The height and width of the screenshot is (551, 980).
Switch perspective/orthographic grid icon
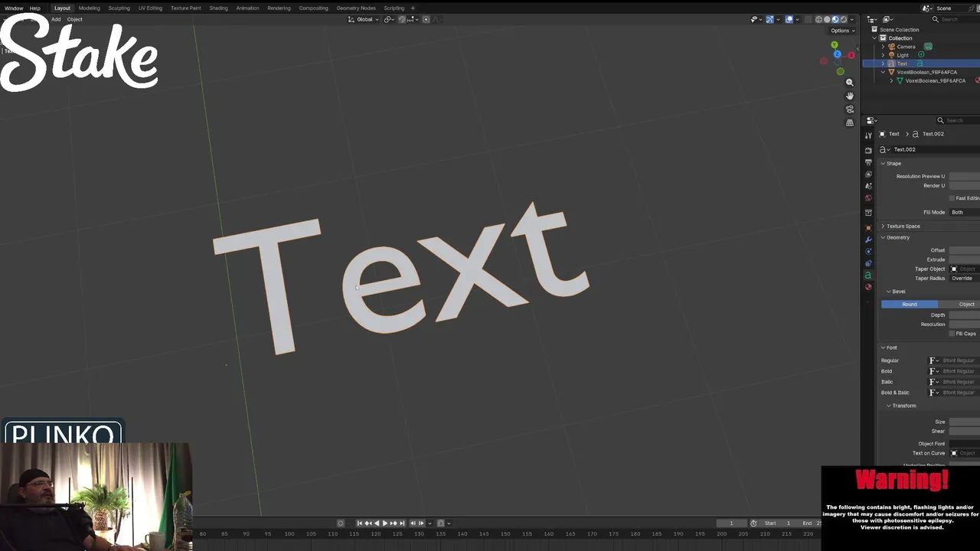pos(849,122)
